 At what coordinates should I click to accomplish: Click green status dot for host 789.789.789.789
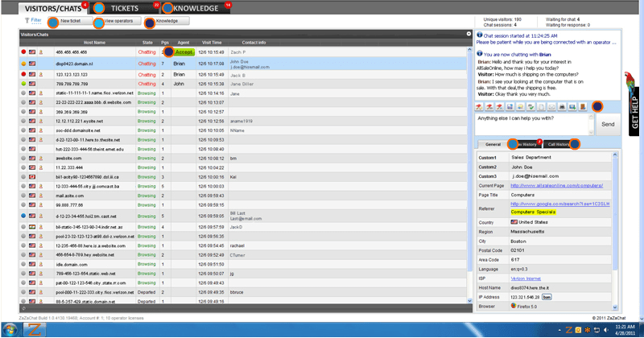[x=23, y=83]
